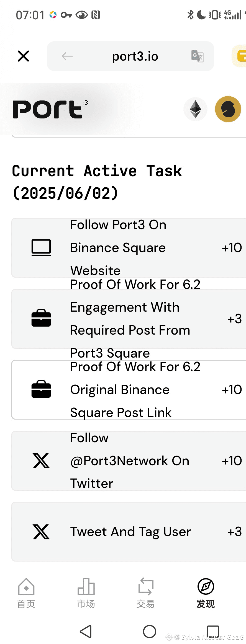
Task: Open Follow @Port3Network On Twitter task
Action: tap(129, 461)
